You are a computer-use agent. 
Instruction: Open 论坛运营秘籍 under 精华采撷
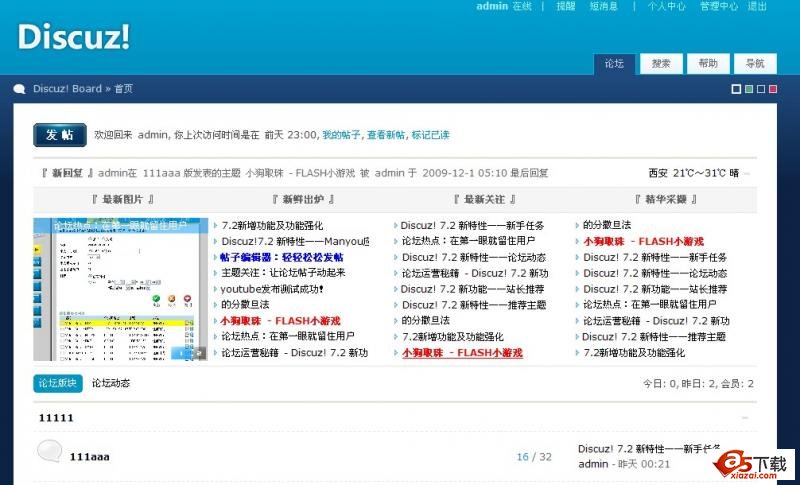[x=656, y=321]
